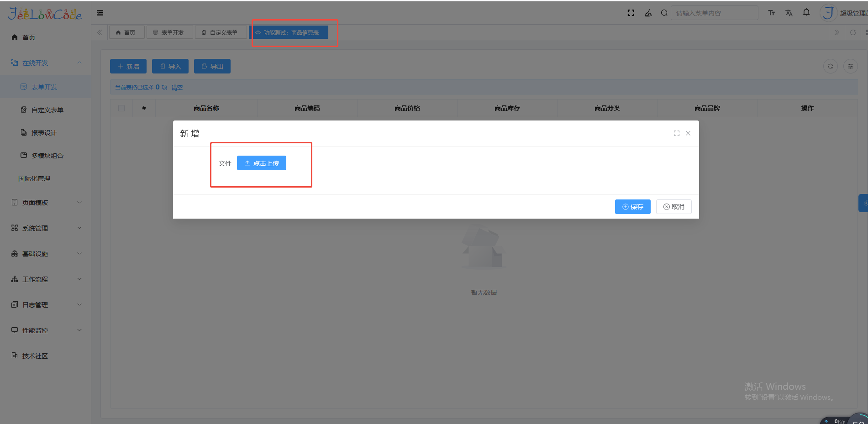The image size is (868, 424).
Task: Toggle the select-all checkbox in table header
Action: tap(121, 108)
